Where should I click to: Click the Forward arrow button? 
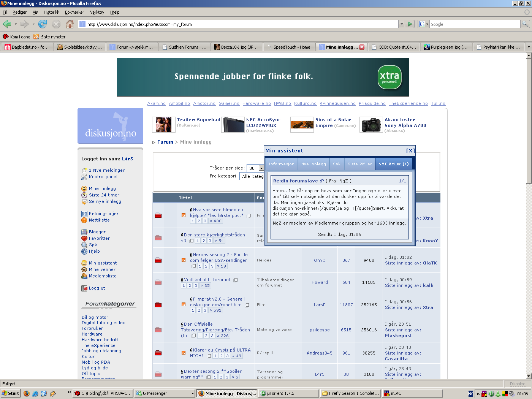(25, 24)
